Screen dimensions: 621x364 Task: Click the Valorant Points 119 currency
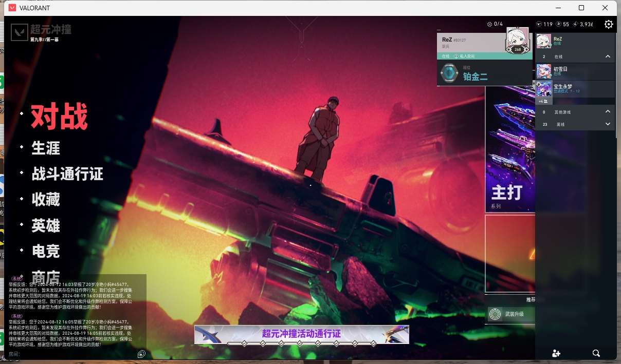[544, 24]
